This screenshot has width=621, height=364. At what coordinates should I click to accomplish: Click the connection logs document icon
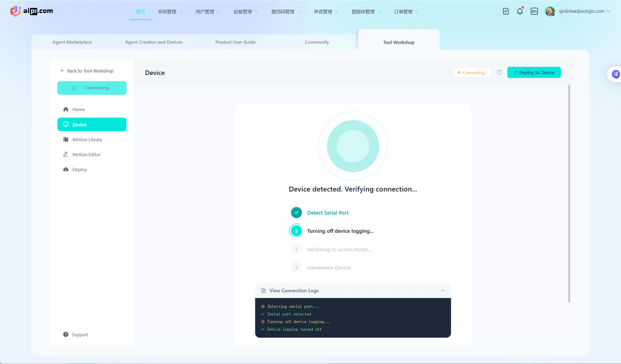(x=263, y=291)
